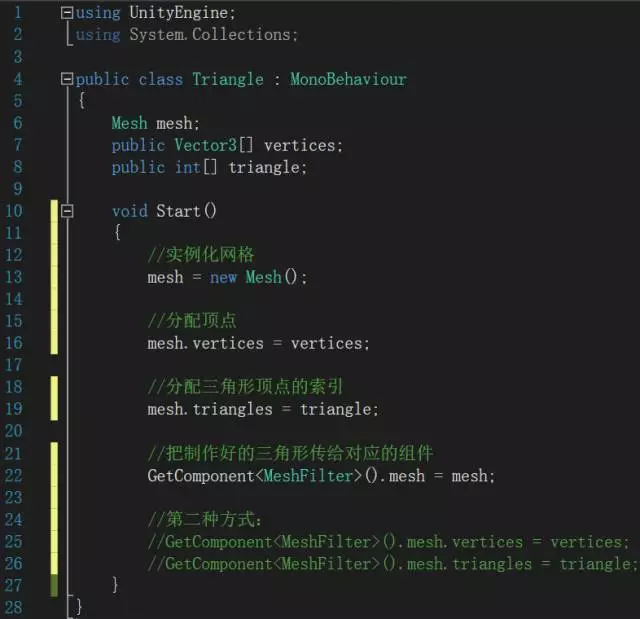640x619 pixels.
Task: Click line number 13 in the gutter
Action: coord(13,277)
